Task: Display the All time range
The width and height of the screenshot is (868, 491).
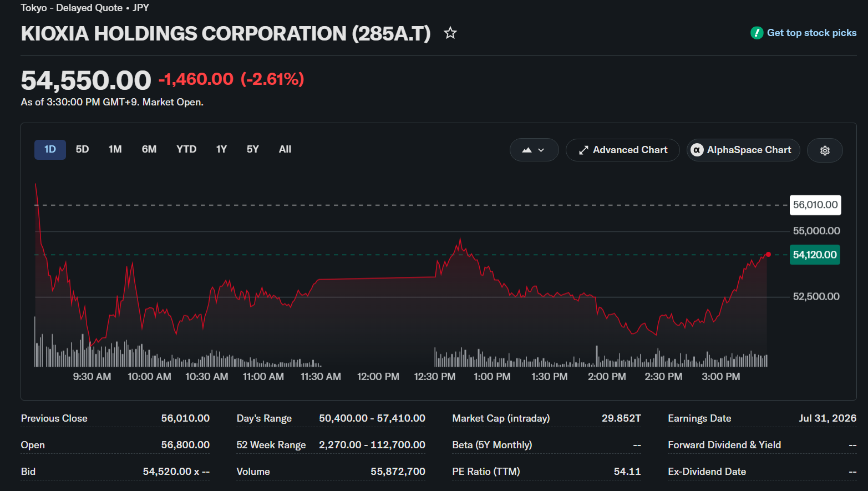Action: pos(285,149)
